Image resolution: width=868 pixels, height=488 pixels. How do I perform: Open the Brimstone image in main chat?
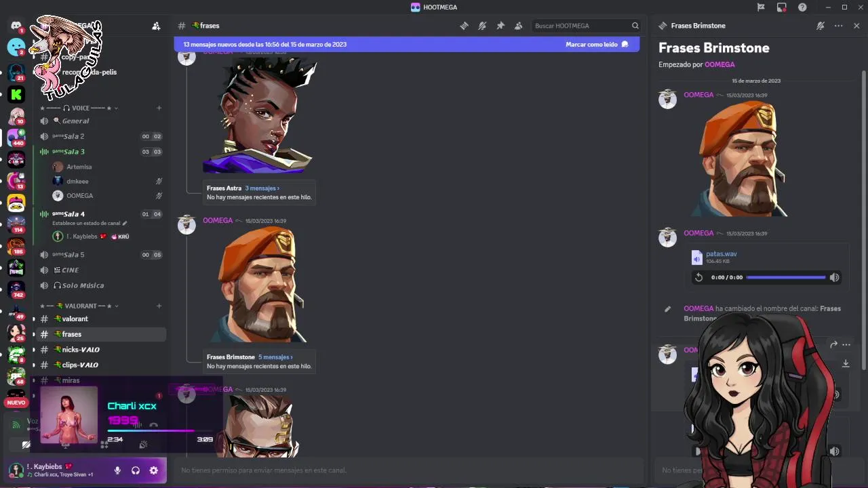[x=260, y=285]
